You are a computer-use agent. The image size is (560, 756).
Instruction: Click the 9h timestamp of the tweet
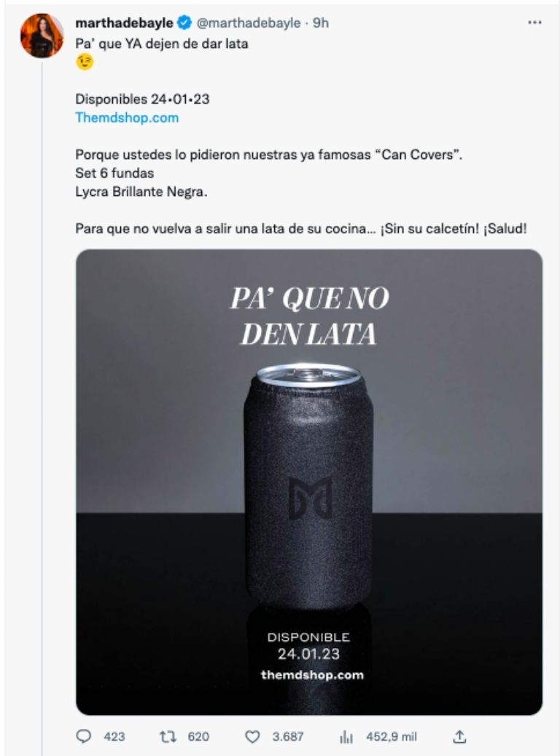(x=321, y=23)
